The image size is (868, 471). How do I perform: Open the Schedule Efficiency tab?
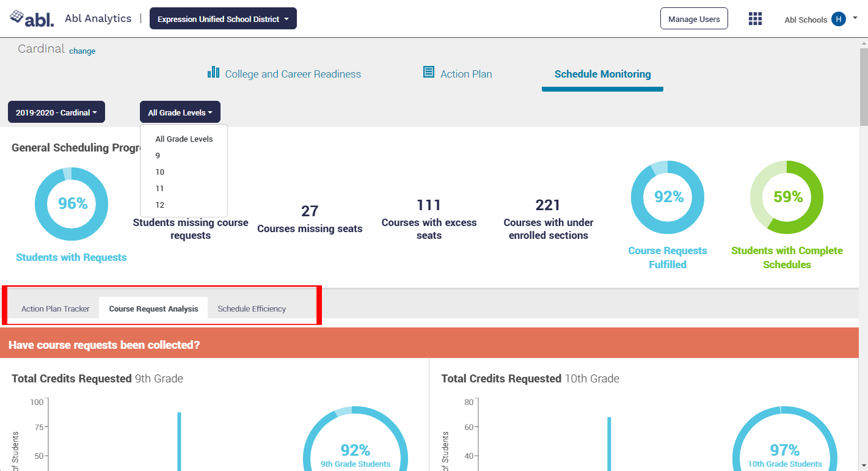tap(252, 309)
